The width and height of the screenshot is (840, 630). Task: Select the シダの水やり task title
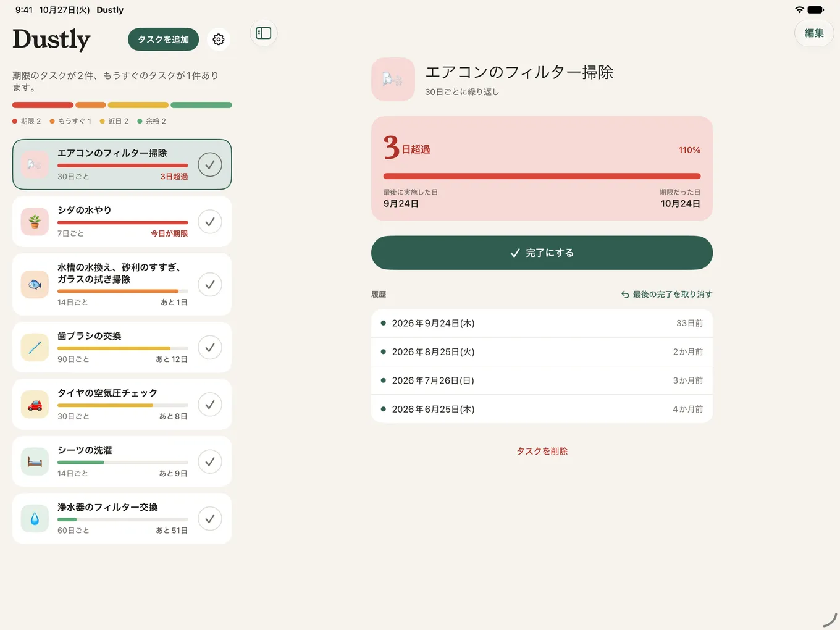[85, 210]
